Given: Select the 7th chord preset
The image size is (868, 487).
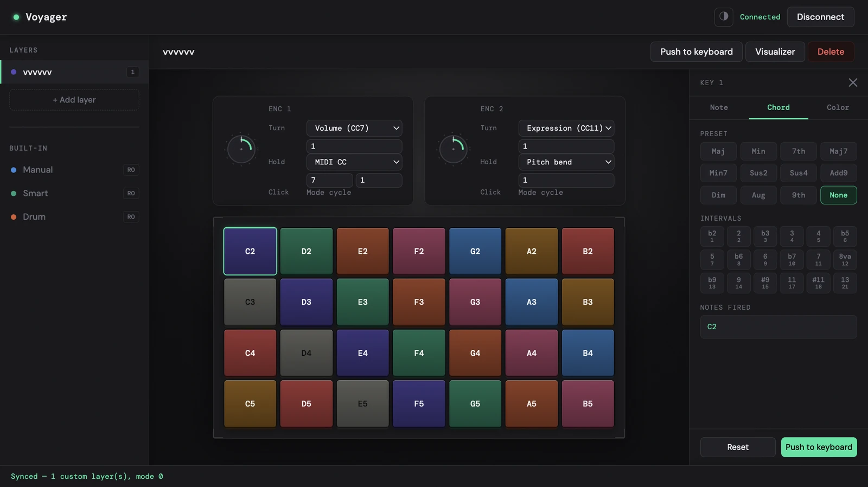Looking at the screenshot, I should point(799,151).
